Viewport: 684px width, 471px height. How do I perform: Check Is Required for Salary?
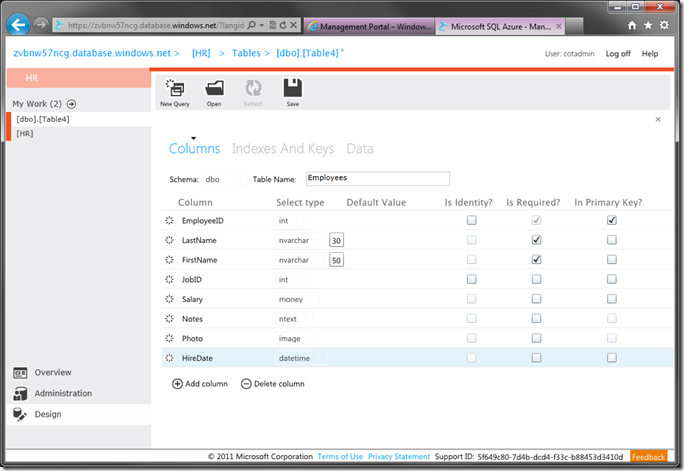coord(537,299)
